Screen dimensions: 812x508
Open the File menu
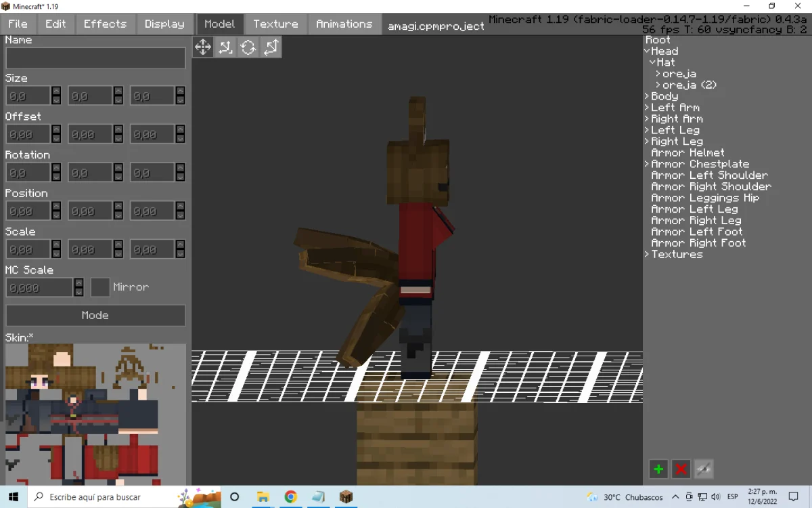tap(18, 24)
